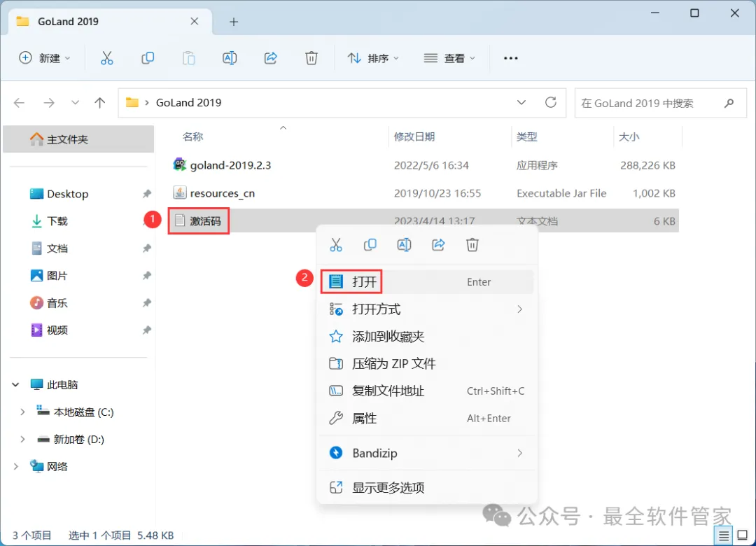Click the toolbar Cut scissors icon

tap(106, 58)
